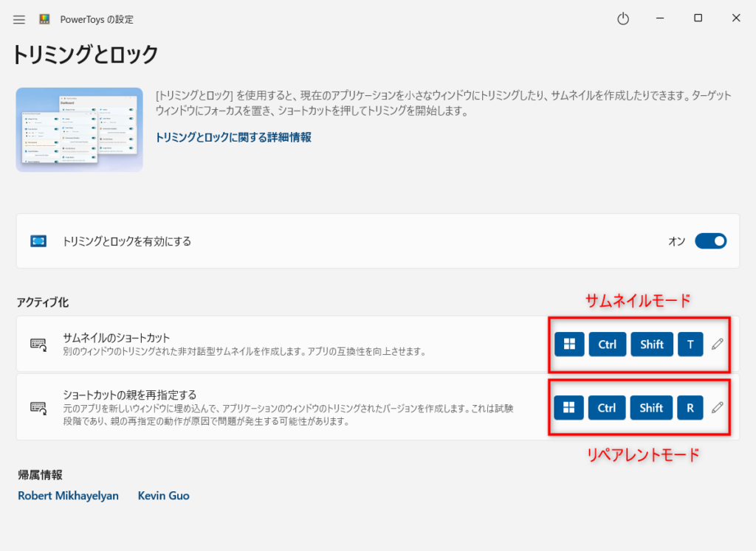Open the hamburger navigation menu
The image size is (756, 551).
pyautogui.click(x=18, y=20)
